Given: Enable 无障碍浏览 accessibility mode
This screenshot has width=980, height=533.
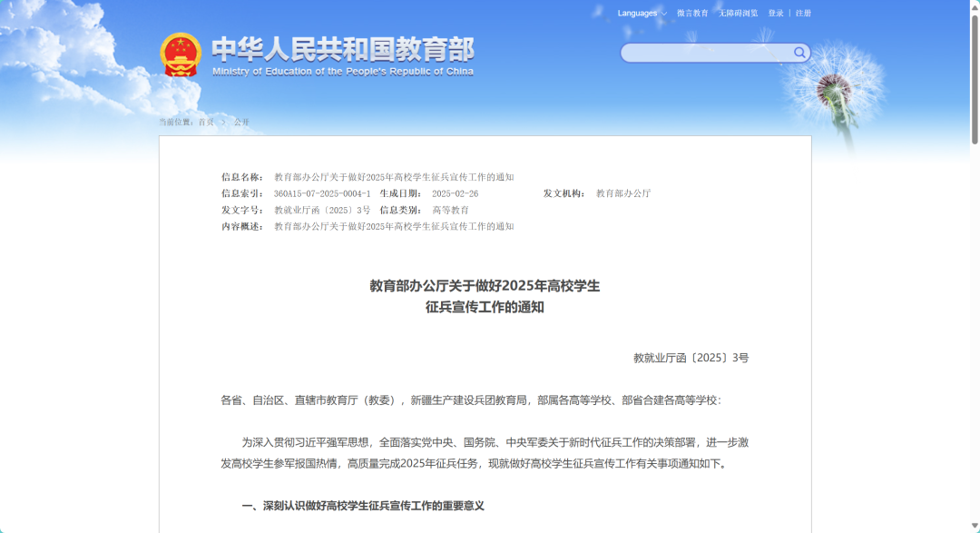Looking at the screenshot, I should coord(738,14).
